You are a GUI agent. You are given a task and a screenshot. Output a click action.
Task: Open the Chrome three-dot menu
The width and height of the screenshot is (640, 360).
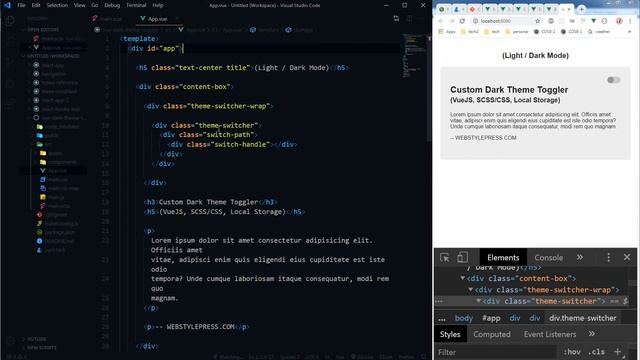coord(630,21)
